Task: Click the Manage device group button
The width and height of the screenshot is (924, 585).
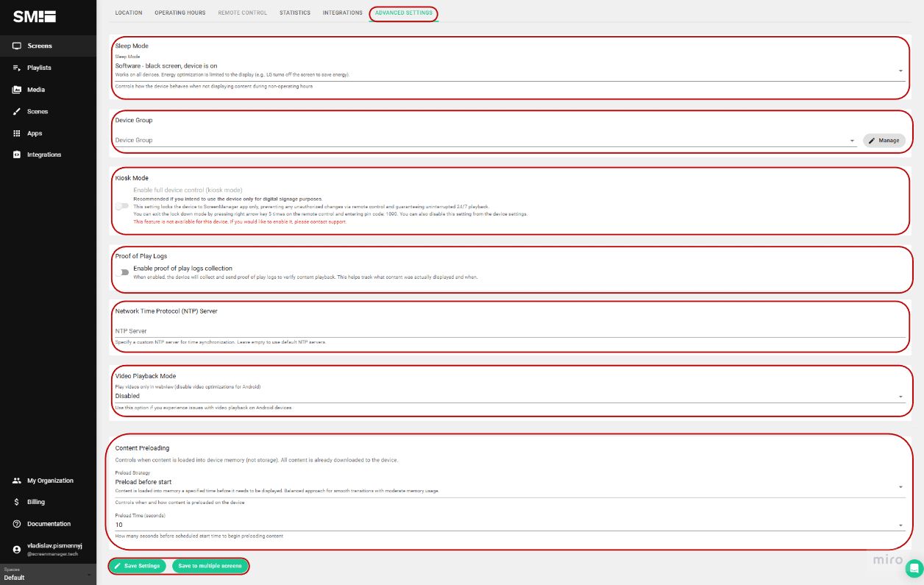Action: click(x=884, y=140)
